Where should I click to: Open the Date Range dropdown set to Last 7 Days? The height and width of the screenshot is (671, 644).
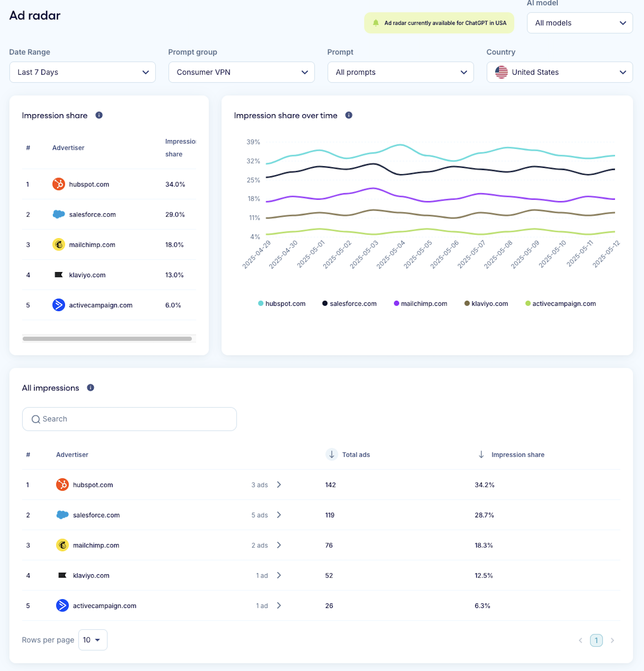pos(83,72)
